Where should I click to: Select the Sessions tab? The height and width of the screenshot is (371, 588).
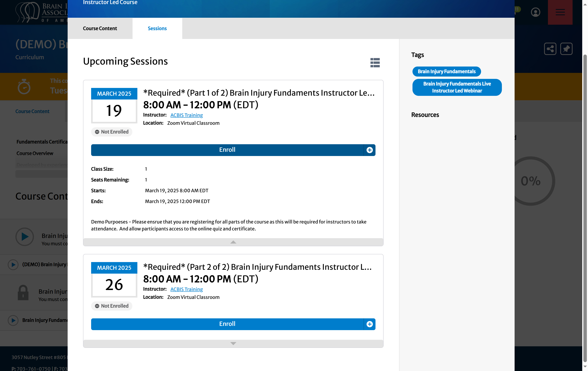(x=157, y=28)
